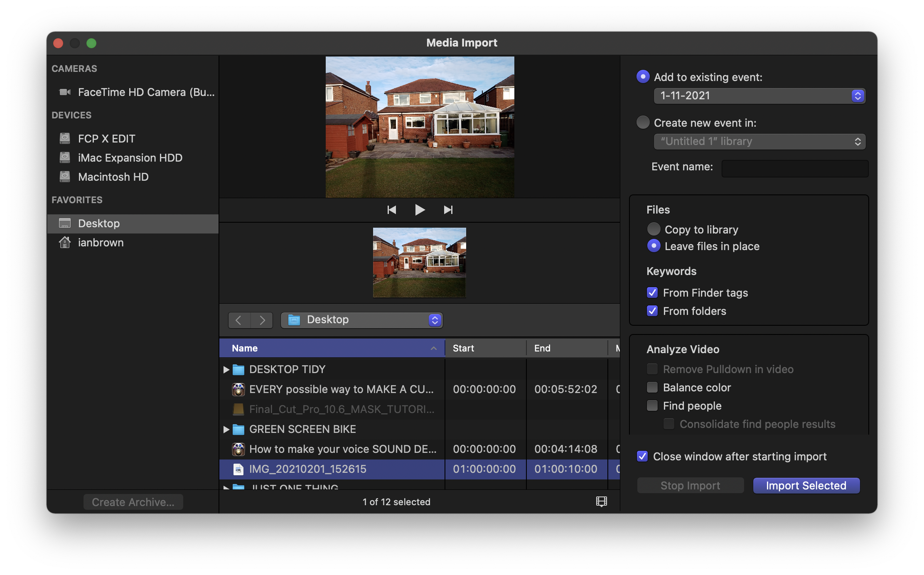Open the 1-11-2021 event dropdown

[x=759, y=96]
